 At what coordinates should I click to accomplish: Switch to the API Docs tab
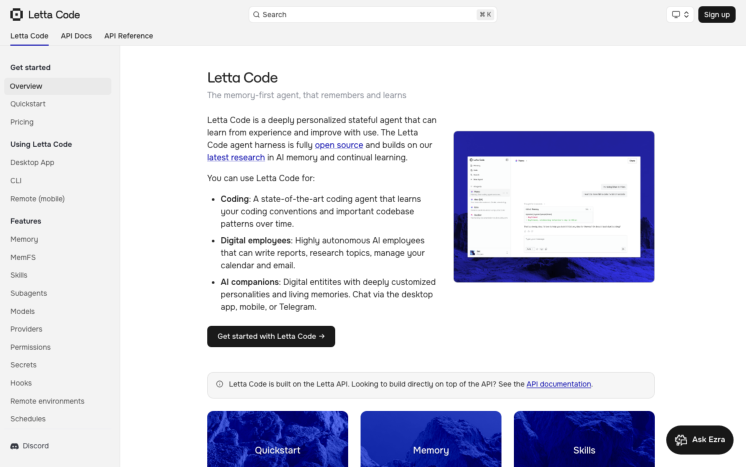click(76, 36)
